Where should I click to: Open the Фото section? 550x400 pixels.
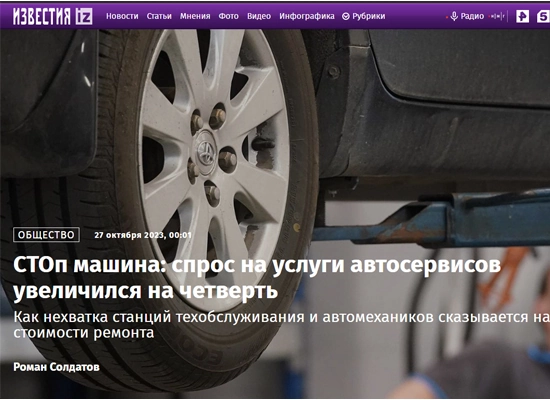click(228, 16)
